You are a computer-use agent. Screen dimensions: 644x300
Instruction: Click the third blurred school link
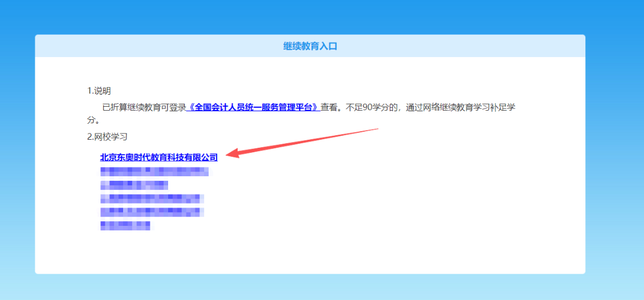click(152, 198)
